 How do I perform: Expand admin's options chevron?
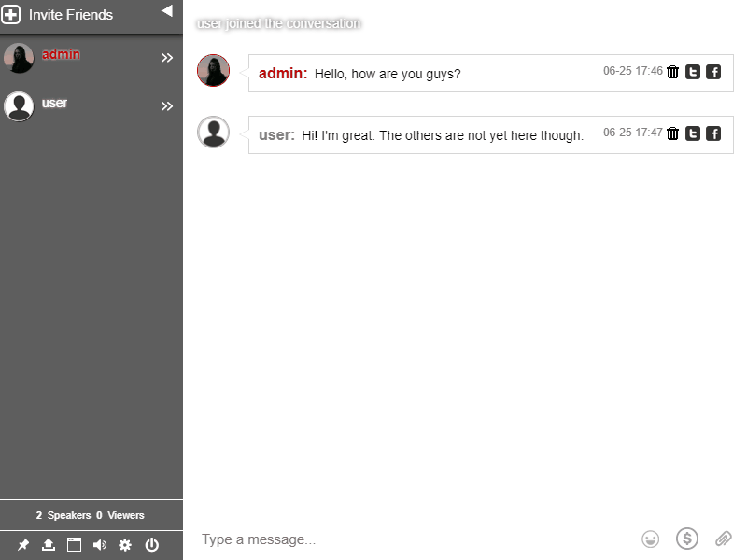coord(167,57)
